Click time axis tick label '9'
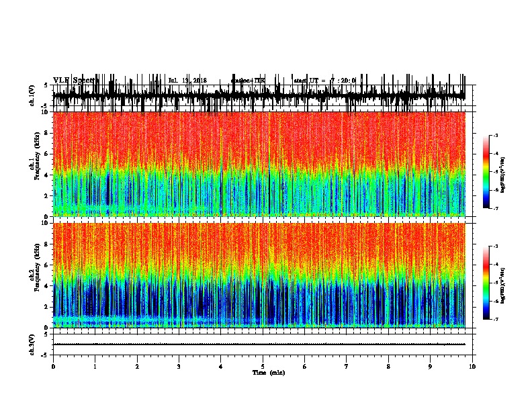This screenshot has height=411, width=532. coord(430,367)
